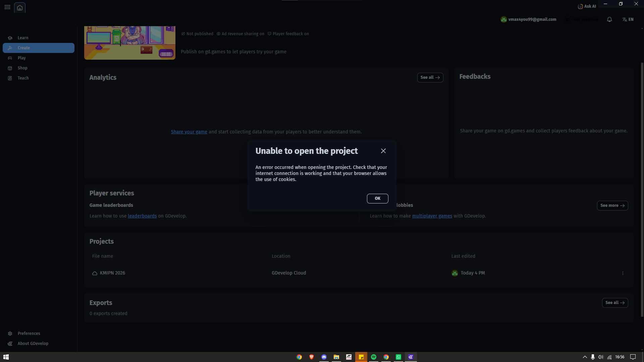
Task: Open the vmax4you99@gmail.com account profile
Action: pos(528,19)
